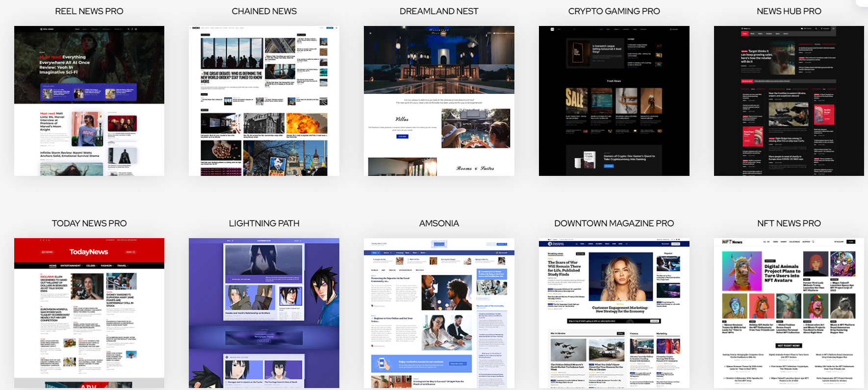868x390 pixels.
Task: Open the TODAY NEWS PRO title link
Action: point(89,223)
